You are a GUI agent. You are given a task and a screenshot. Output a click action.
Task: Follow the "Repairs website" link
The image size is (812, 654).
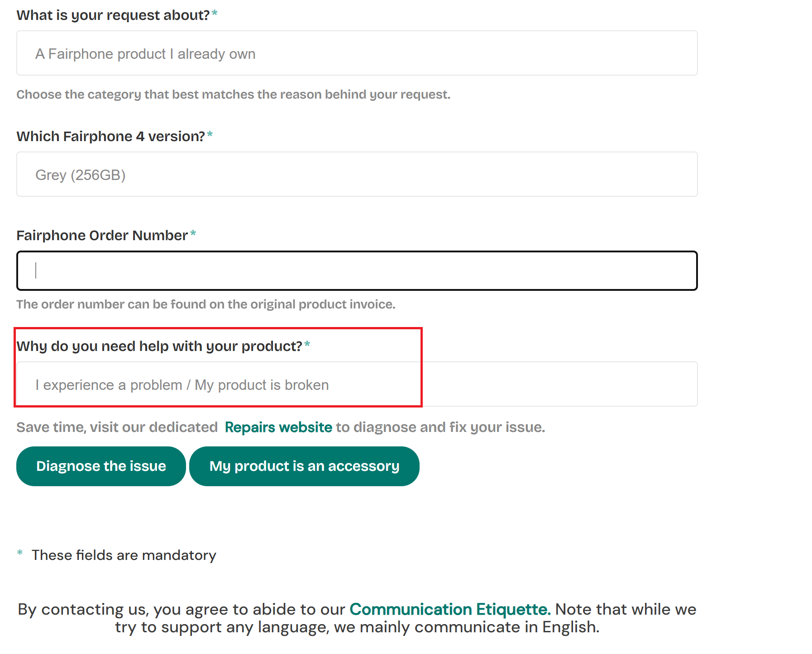[x=278, y=427]
